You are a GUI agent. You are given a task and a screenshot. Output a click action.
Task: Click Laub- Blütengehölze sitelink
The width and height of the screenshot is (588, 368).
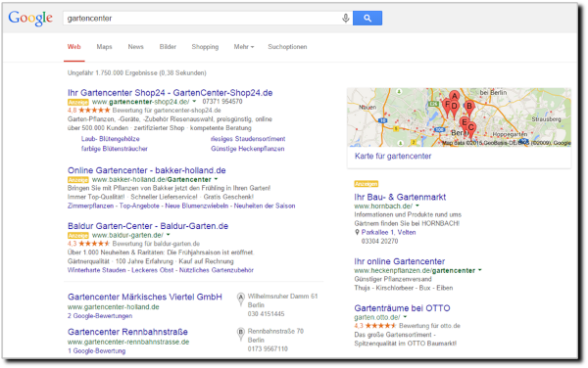(x=110, y=139)
